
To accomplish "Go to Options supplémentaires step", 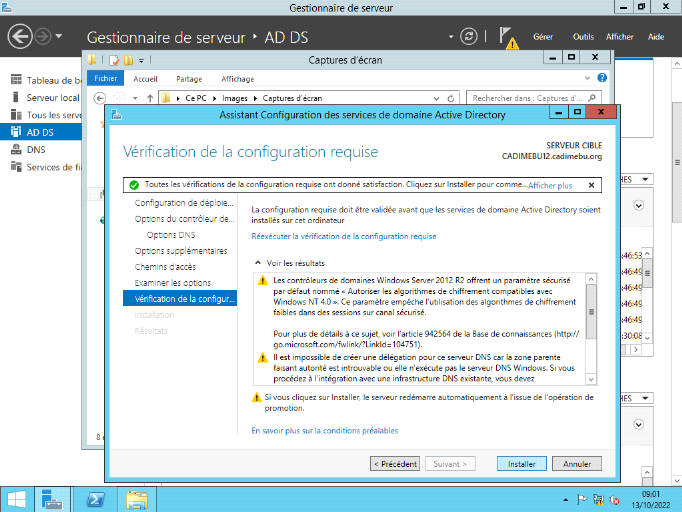I will 181,251.
